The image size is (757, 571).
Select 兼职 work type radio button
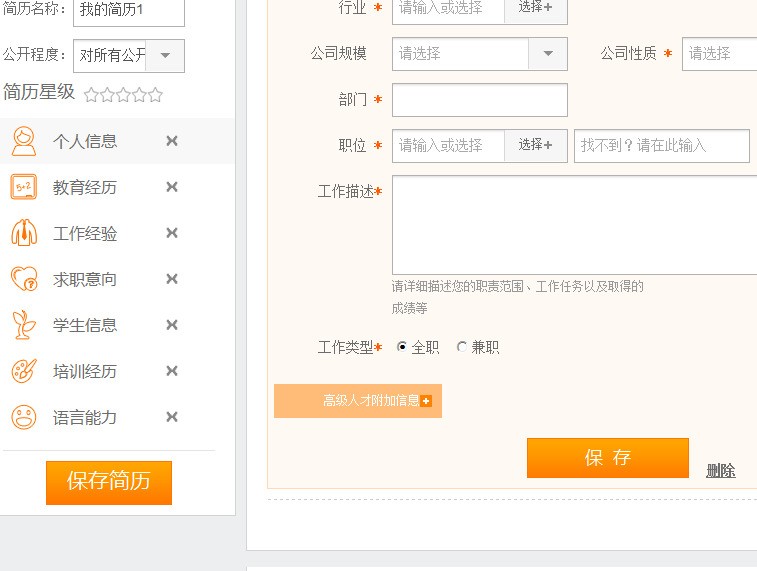pos(462,347)
